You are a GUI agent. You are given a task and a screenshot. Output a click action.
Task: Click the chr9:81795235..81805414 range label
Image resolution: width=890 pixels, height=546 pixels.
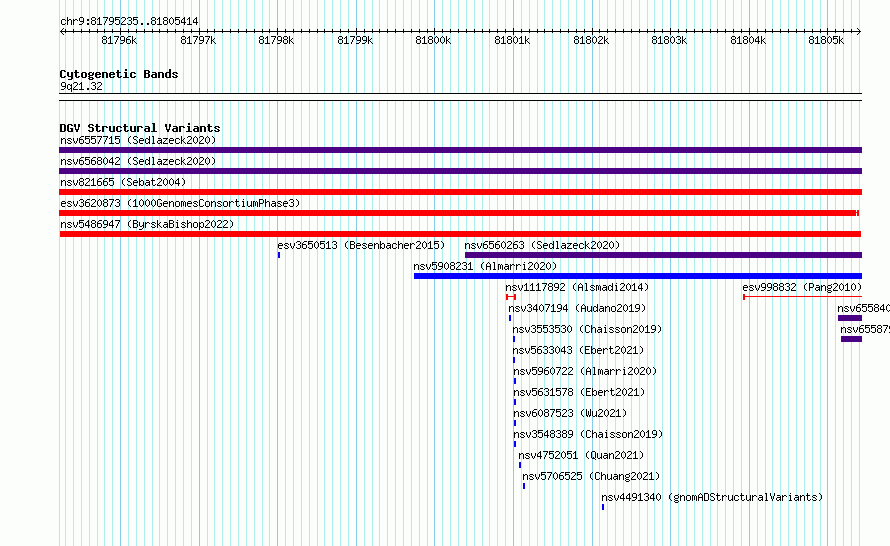[129, 21]
